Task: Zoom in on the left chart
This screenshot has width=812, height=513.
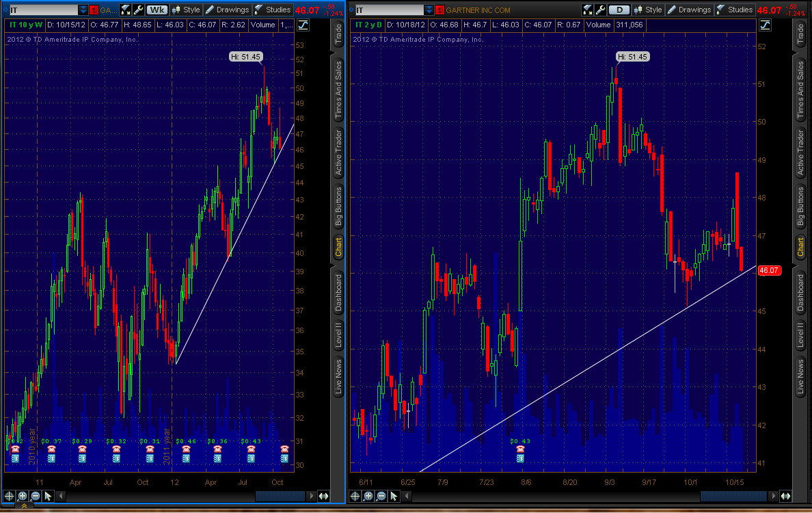Action: click(x=23, y=496)
